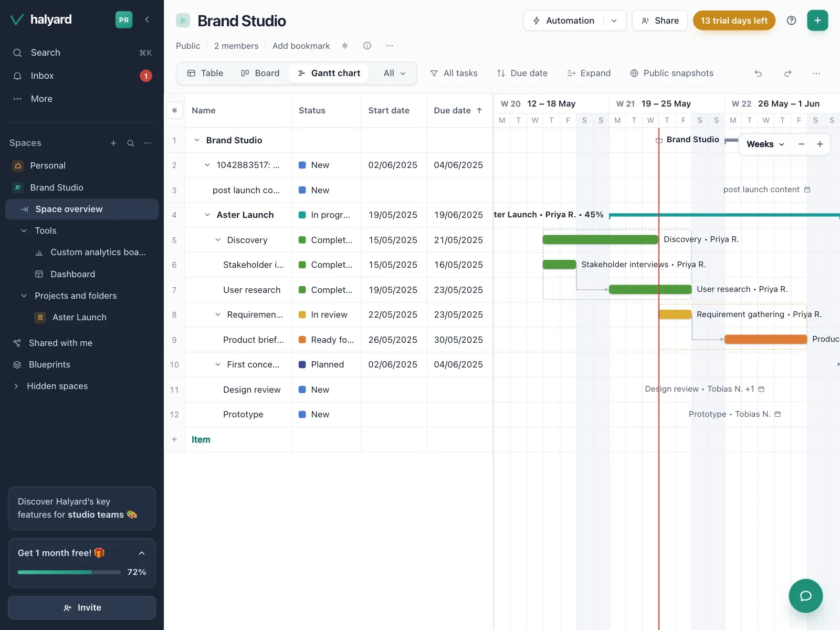
Task: Select the Gantt chart tab
Action: [329, 73]
